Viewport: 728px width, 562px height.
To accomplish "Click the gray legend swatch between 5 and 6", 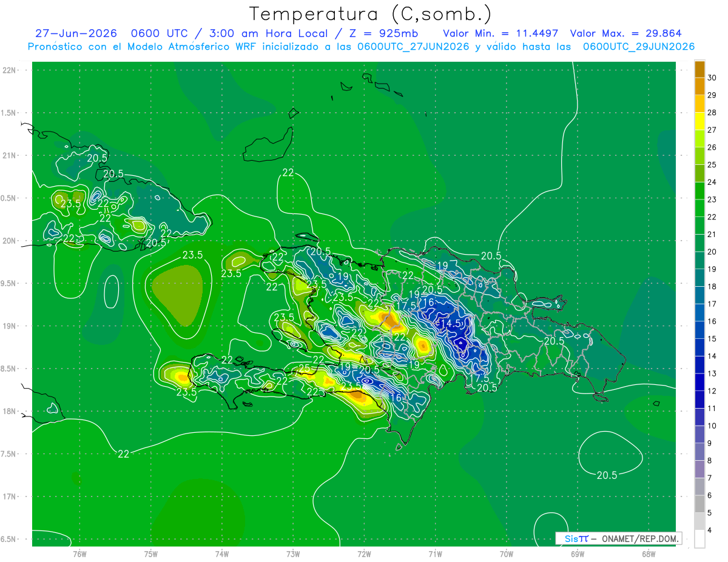I will pos(699,504).
